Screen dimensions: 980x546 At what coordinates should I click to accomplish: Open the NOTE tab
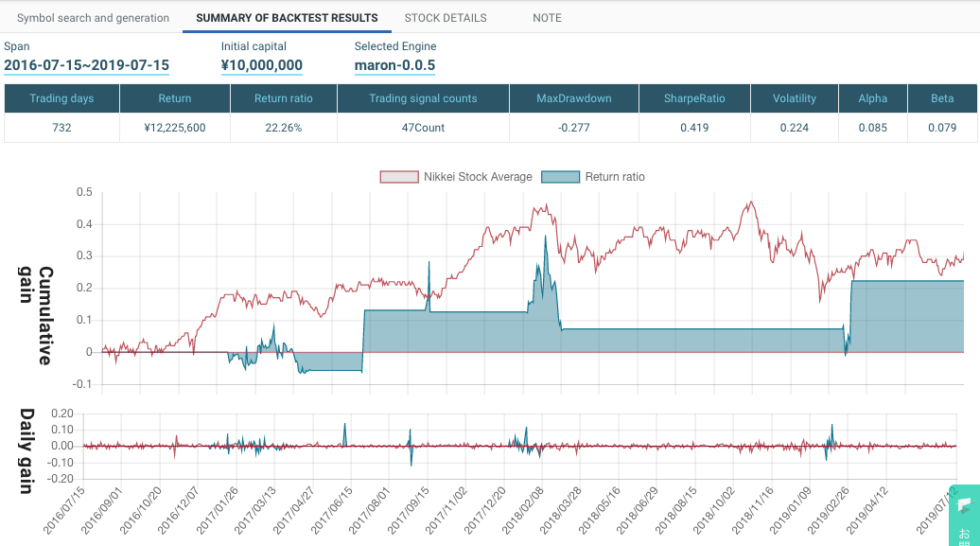(547, 17)
